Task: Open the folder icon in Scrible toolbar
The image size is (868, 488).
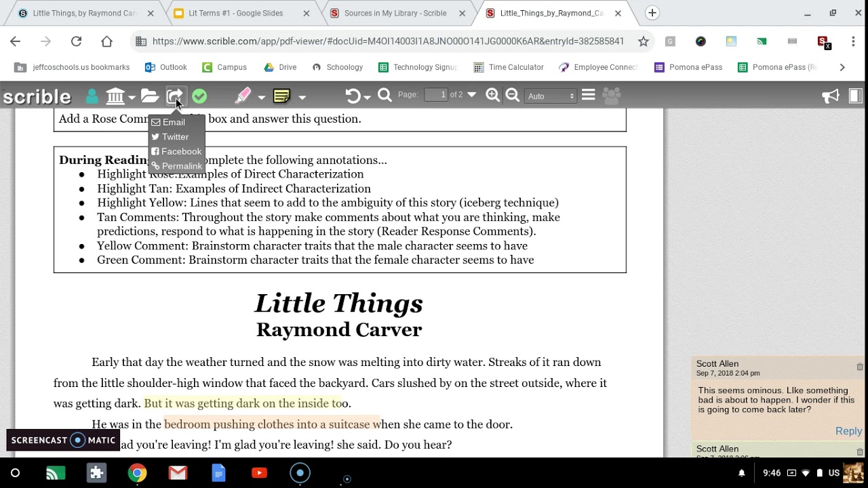Action: point(150,96)
